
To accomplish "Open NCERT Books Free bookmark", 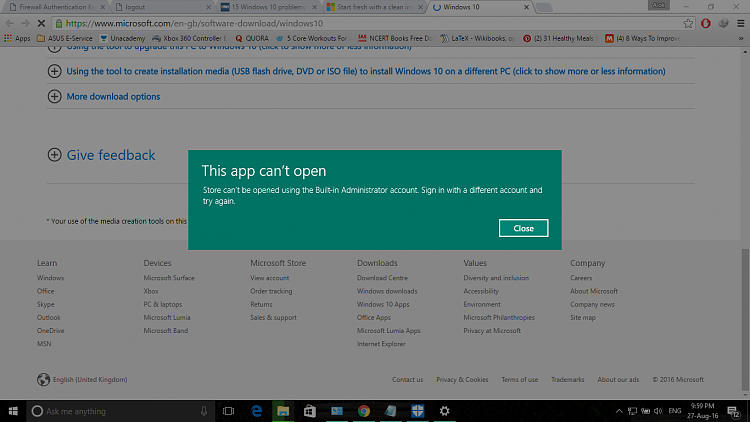I will tap(395, 38).
